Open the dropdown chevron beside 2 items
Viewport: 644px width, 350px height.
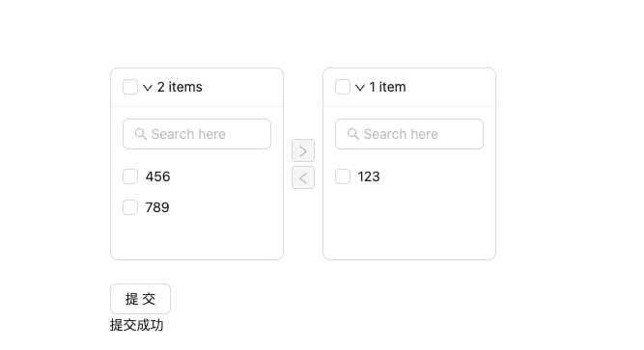pyautogui.click(x=148, y=88)
